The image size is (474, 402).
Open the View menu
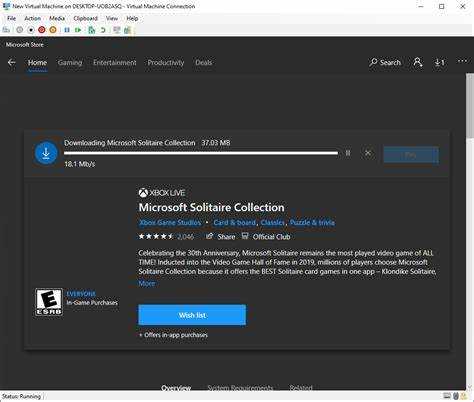(112, 18)
